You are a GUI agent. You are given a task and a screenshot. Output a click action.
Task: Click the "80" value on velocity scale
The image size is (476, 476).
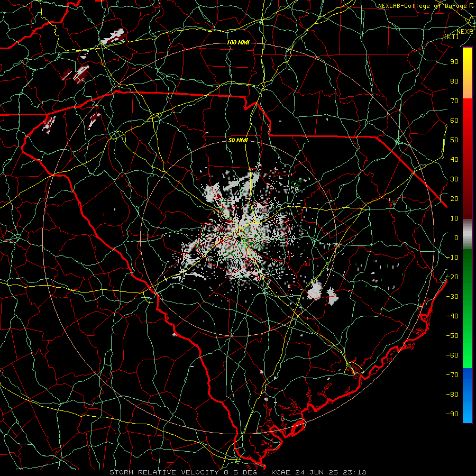[454, 81]
